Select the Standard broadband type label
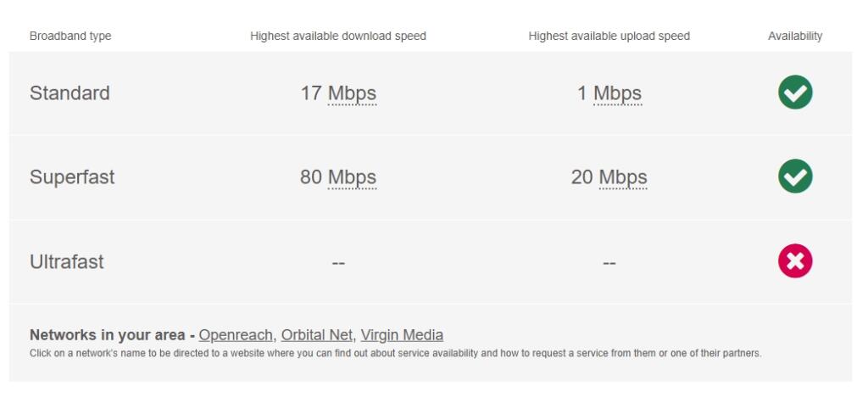Viewport: 868px width, 409px height. pyautogui.click(x=70, y=93)
